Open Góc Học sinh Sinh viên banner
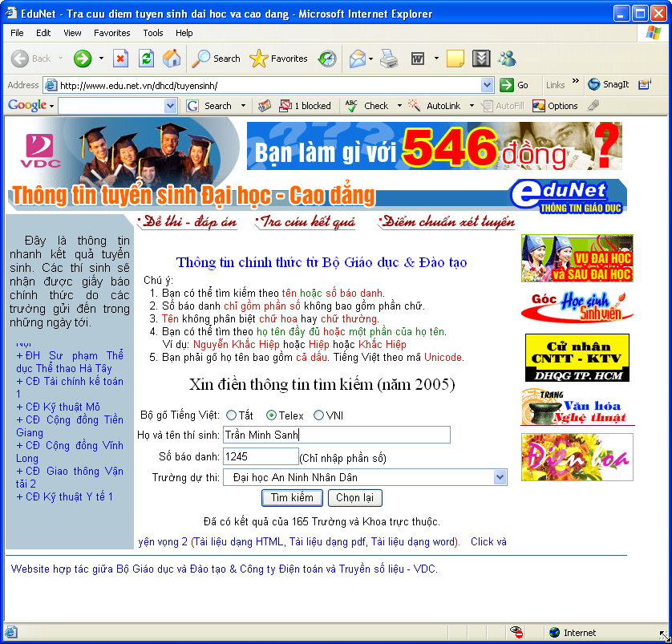The width and height of the screenshot is (672, 644). point(577,307)
